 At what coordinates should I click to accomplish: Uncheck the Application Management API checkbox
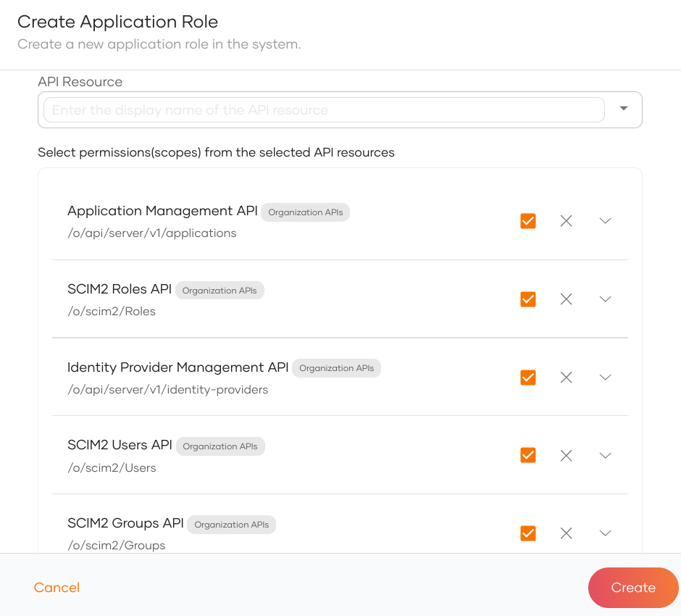527,221
